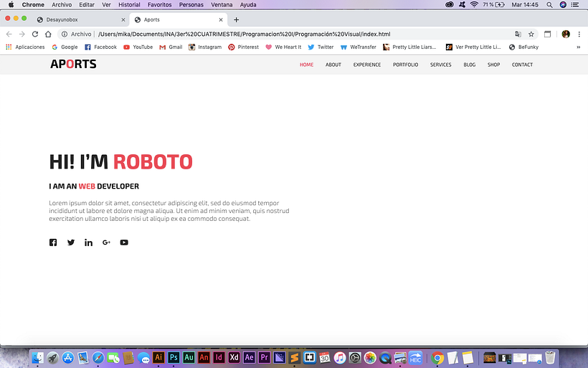Click the ROBOTO heading text
This screenshot has height=368, width=588.
click(x=153, y=162)
